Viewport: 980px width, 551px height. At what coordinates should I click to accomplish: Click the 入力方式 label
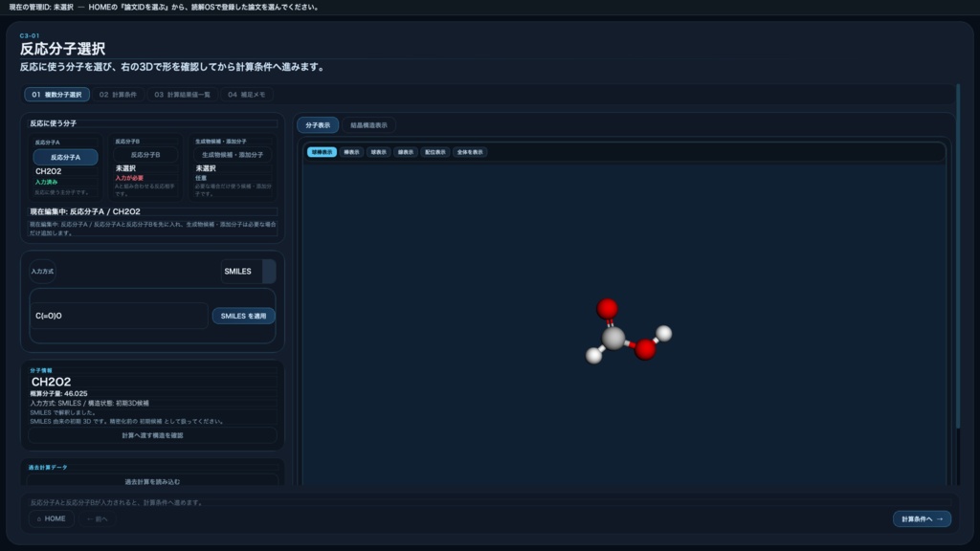click(x=42, y=271)
